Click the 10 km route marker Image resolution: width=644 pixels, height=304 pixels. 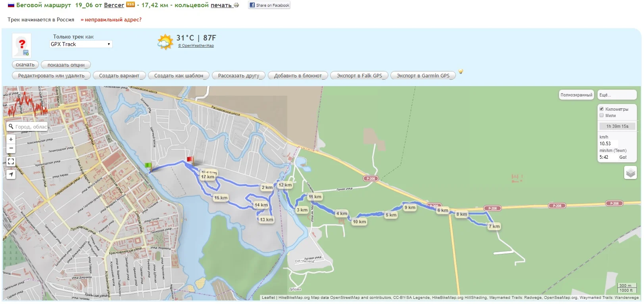[x=359, y=222]
